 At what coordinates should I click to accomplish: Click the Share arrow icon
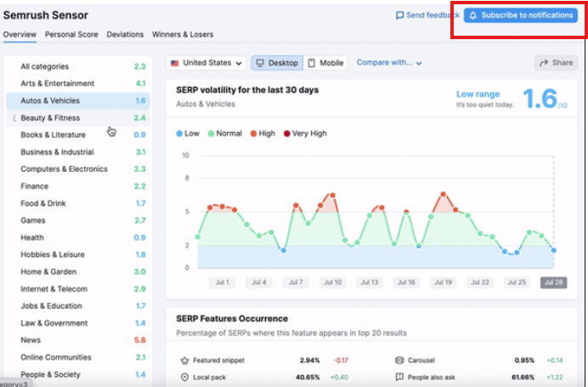tap(542, 63)
